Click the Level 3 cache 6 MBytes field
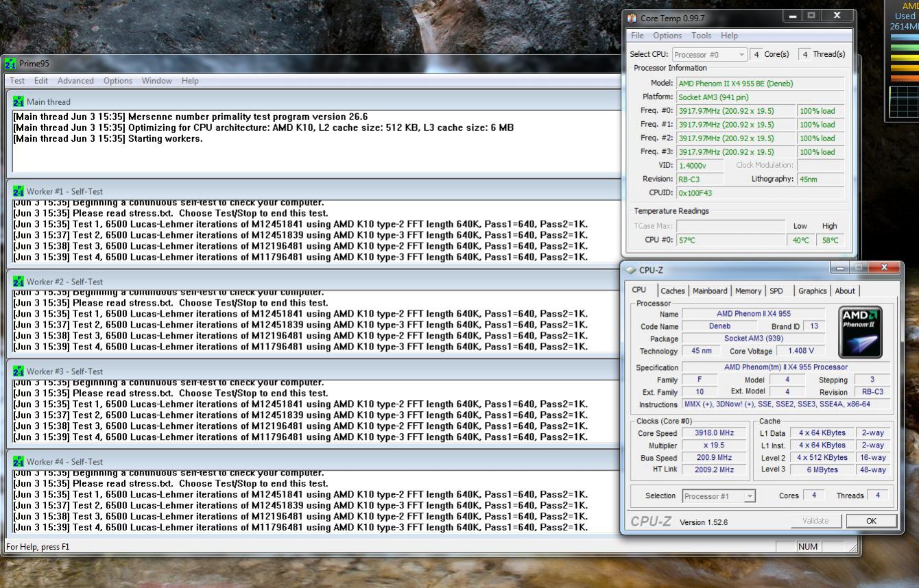 tap(822, 469)
